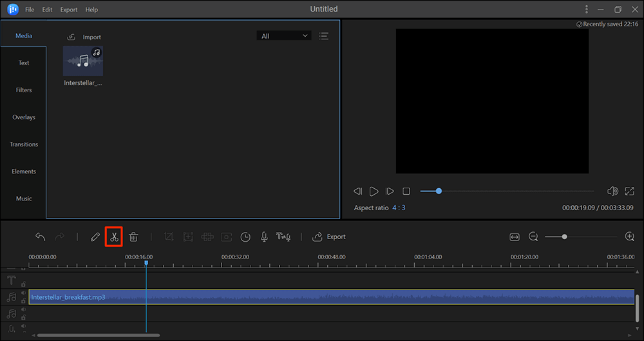Expand the All media filter dropdown
Viewport: 644px width, 341px height.
pos(283,36)
